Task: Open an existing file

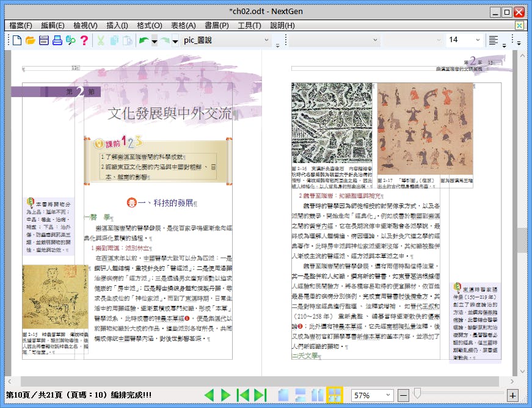Action: coord(31,40)
